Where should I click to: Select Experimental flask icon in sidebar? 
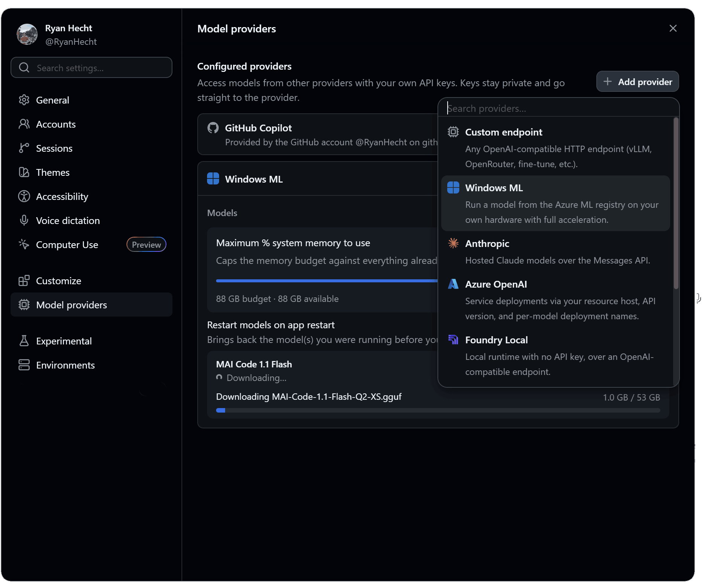pyautogui.click(x=24, y=341)
